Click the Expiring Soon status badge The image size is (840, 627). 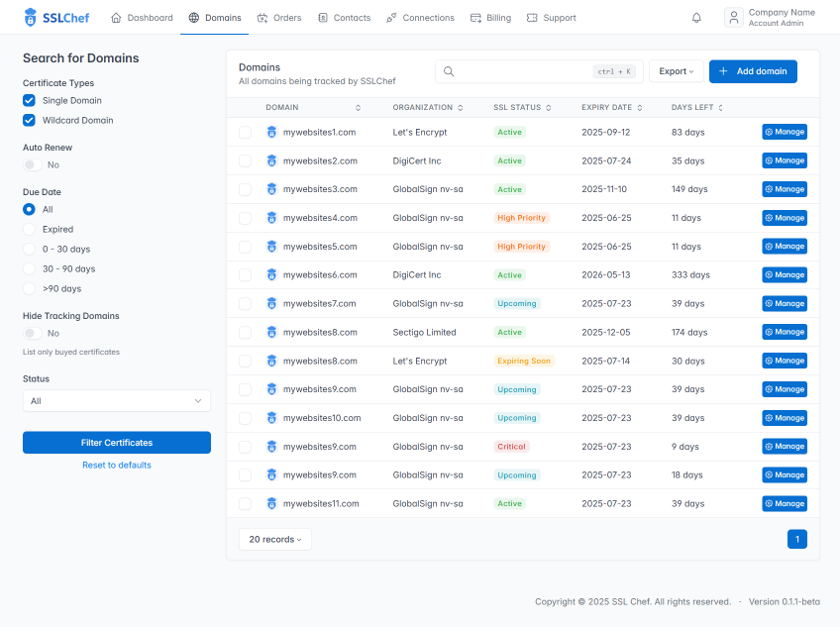click(524, 361)
